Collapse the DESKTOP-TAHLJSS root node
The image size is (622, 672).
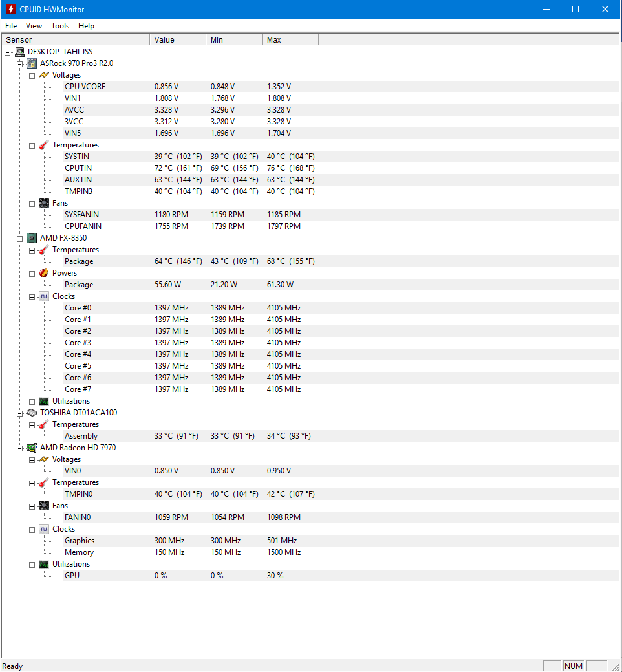point(8,52)
